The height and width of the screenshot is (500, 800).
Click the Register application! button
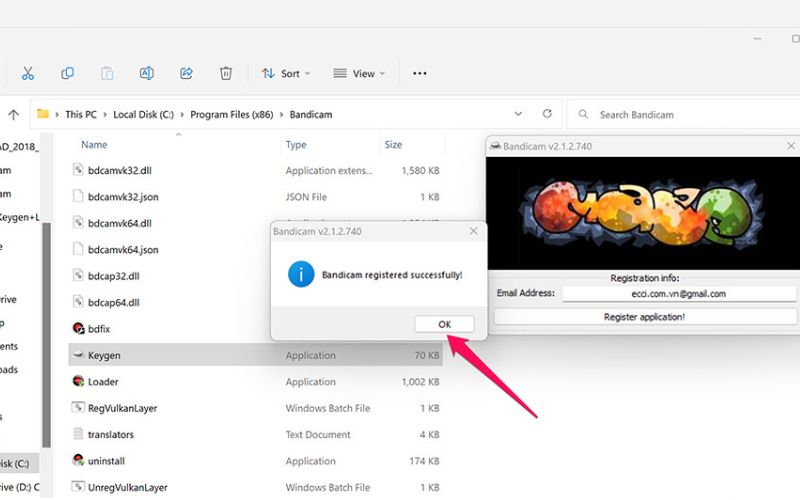click(645, 317)
